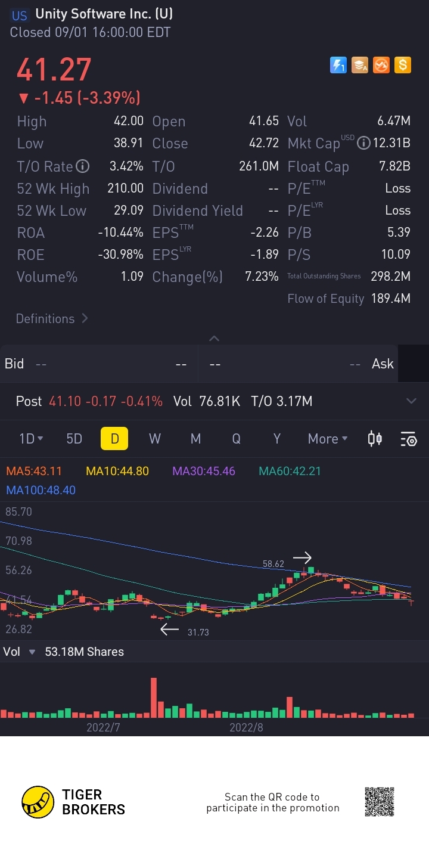Tap the ROE value -30.98%
429x868 pixels.
pos(121,255)
